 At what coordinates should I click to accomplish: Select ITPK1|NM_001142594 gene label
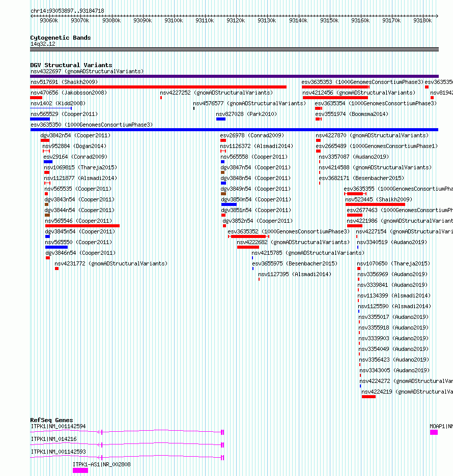59,426
